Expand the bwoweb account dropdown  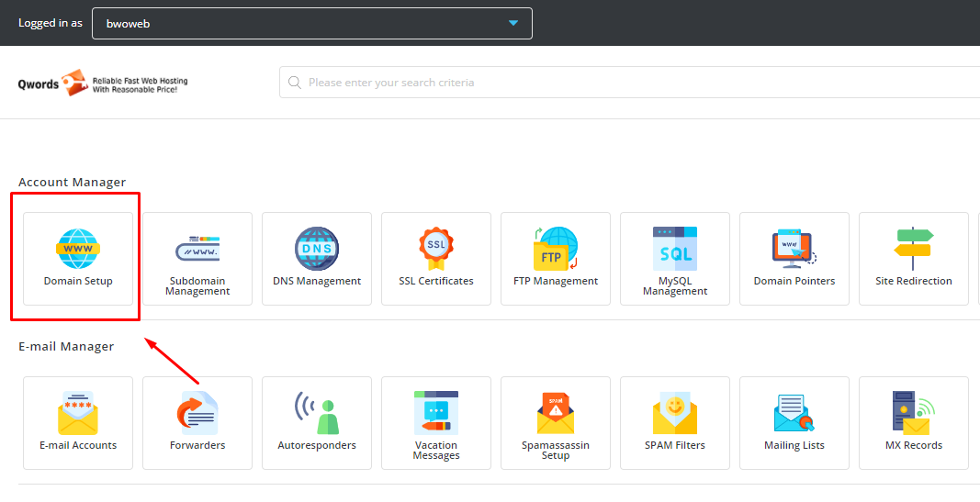311,23
